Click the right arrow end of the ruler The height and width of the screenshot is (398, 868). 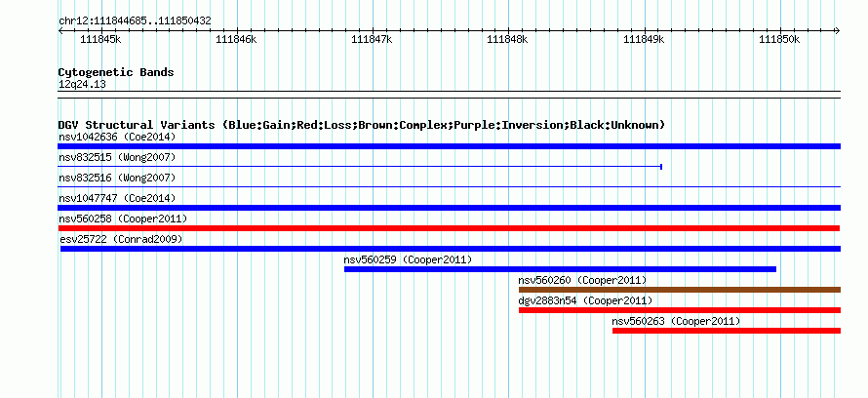pyautogui.click(x=837, y=31)
